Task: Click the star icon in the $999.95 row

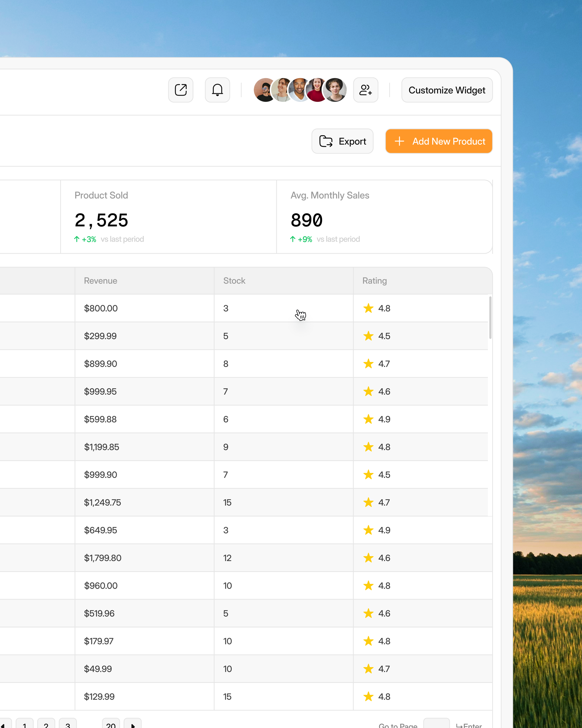Action: (x=368, y=391)
